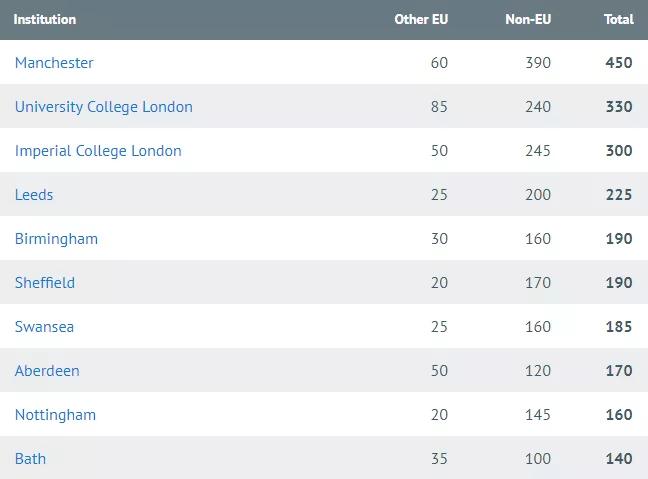Select Imperial College's total of 300
This screenshot has height=479, width=648.
pos(618,151)
